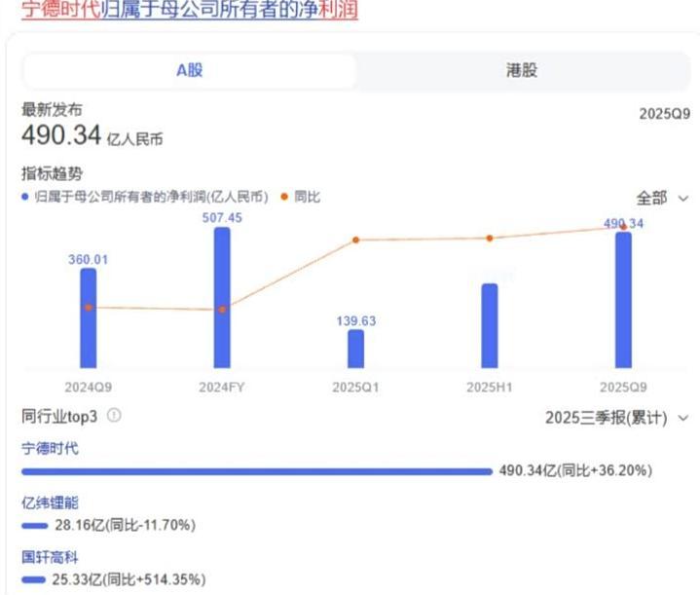Open the 宁德时代 peer company link

(x=50, y=448)
